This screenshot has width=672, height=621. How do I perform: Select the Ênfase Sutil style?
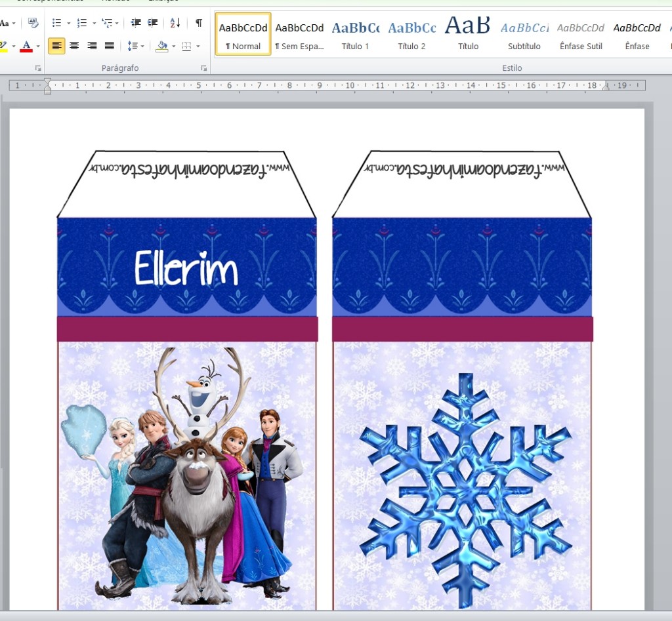pos(581,34)
